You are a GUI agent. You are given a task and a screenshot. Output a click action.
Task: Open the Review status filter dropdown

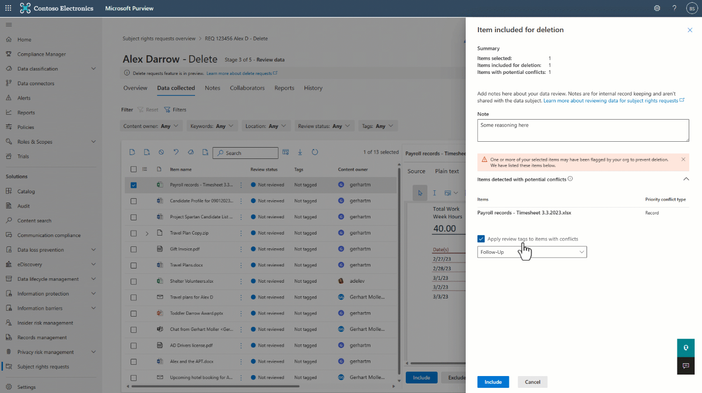[324, 126]
